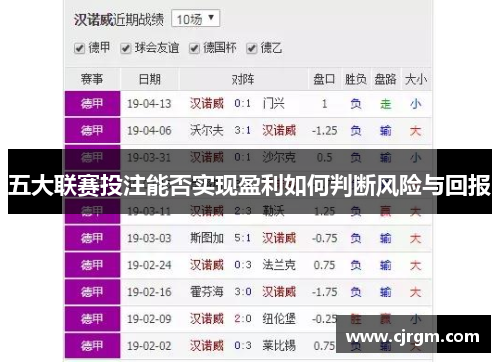Click the 3:0 score
The image size is (500, 362).
[x=243, y=292]
